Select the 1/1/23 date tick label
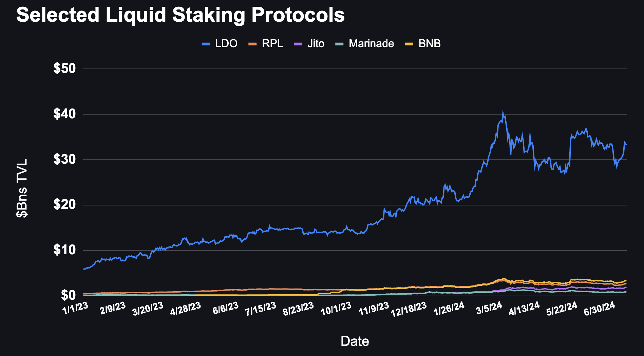This screenshot has width=644, height=356. point(75,308)
